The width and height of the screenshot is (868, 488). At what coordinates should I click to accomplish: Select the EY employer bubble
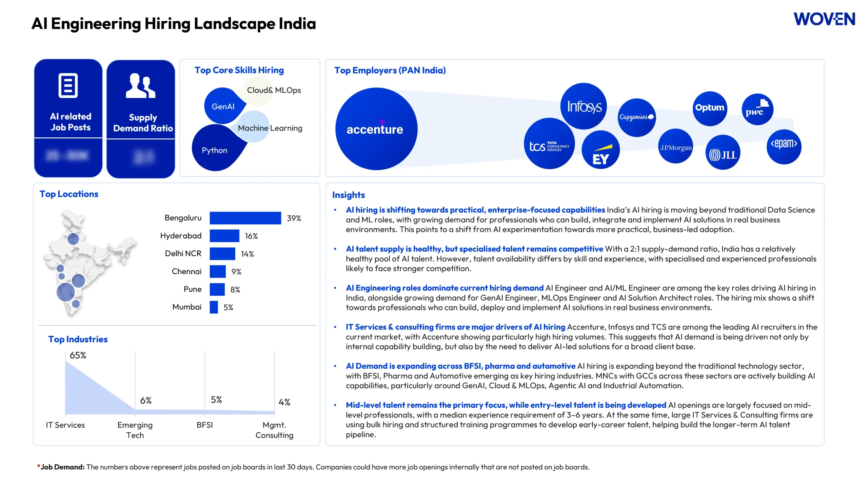pos(600,150)
